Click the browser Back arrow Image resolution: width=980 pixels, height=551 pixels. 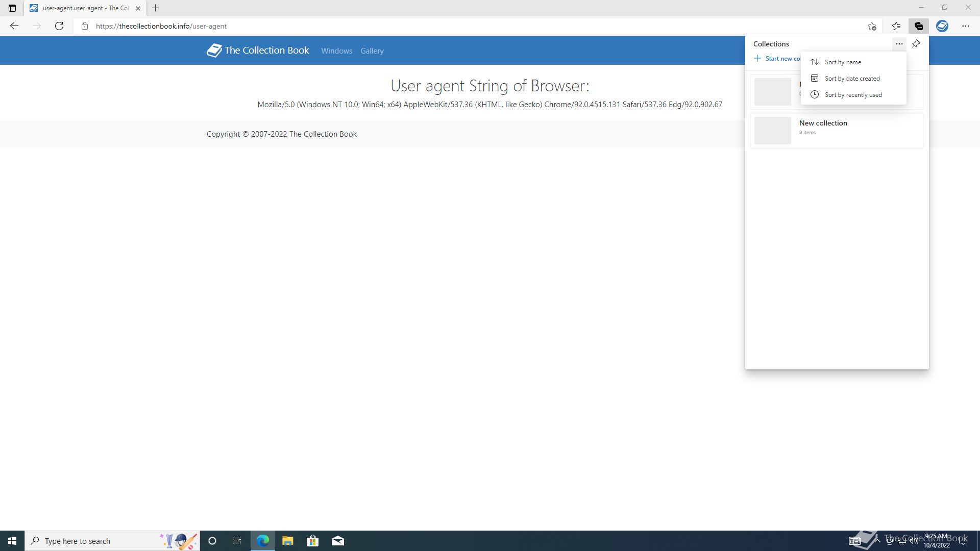[x=14, y=26]
